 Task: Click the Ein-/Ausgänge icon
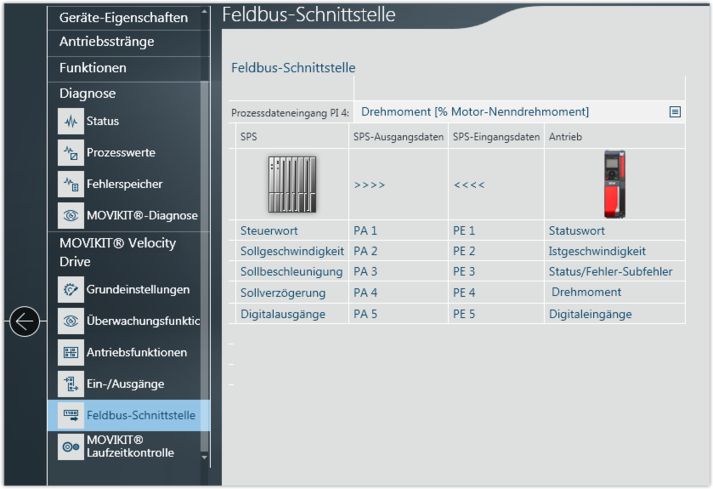coord(70,384)
